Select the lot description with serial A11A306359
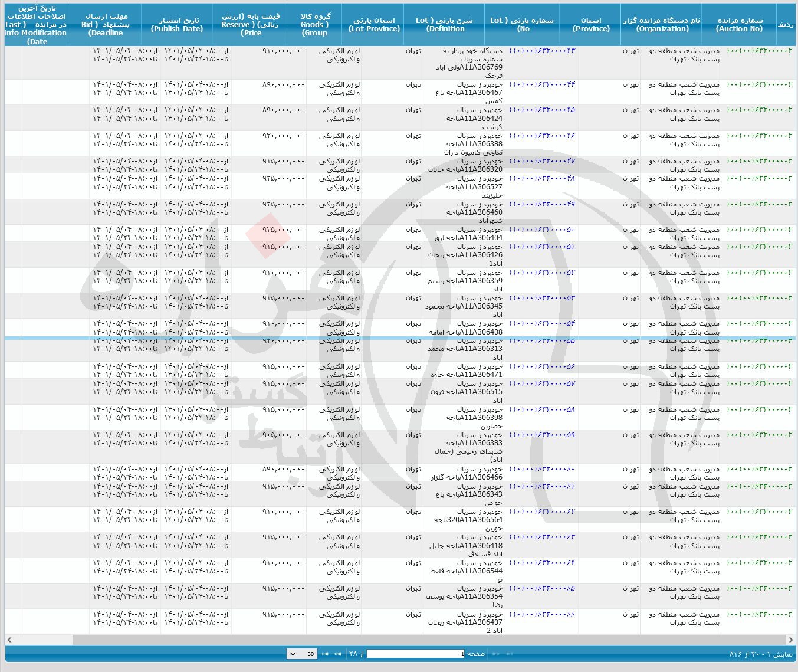 (x=465, y=281)
